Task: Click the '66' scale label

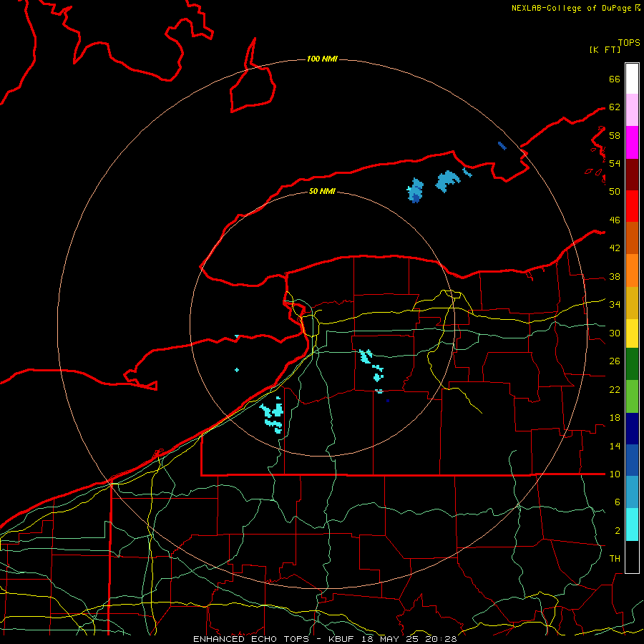Action: click(615, 79)
